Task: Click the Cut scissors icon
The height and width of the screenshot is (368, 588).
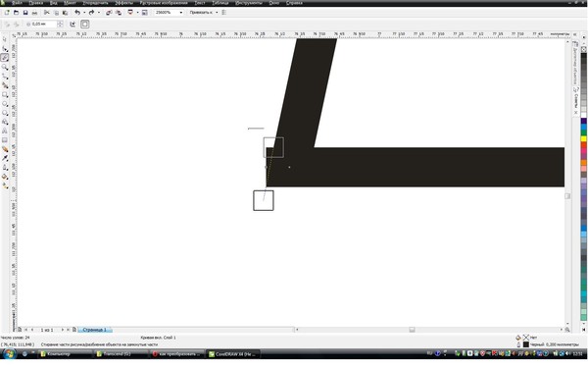Action: pyautogui.click(x=47, y=13)
